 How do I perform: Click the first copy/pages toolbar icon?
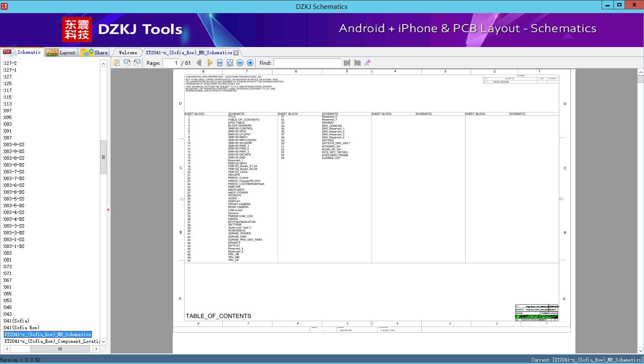tap(117, 63)
